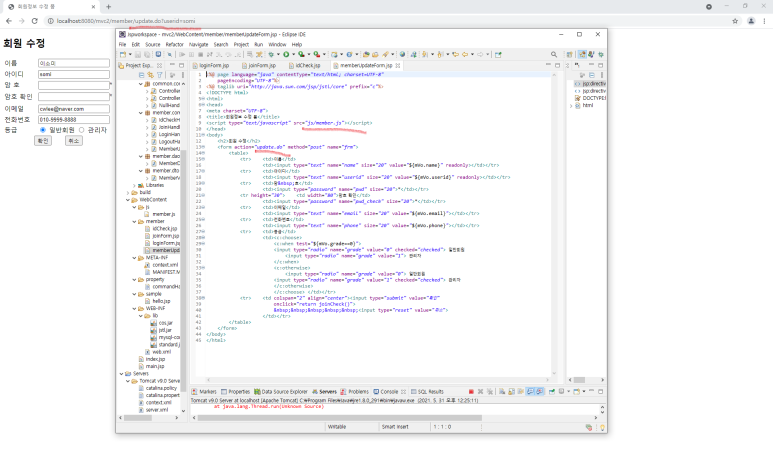Click the New file icon in Eclipse toolbar
The width and height of the screenshot is (773, 451).
pyautogui.click(x=123, y=55)
